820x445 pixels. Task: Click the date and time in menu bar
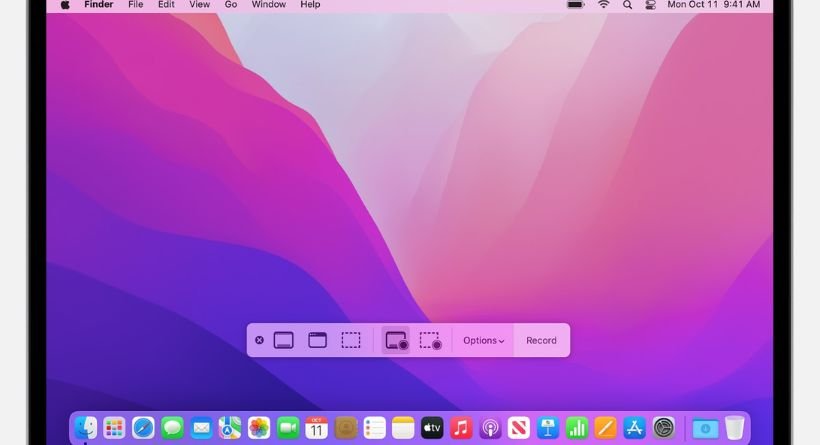(714, 5)
